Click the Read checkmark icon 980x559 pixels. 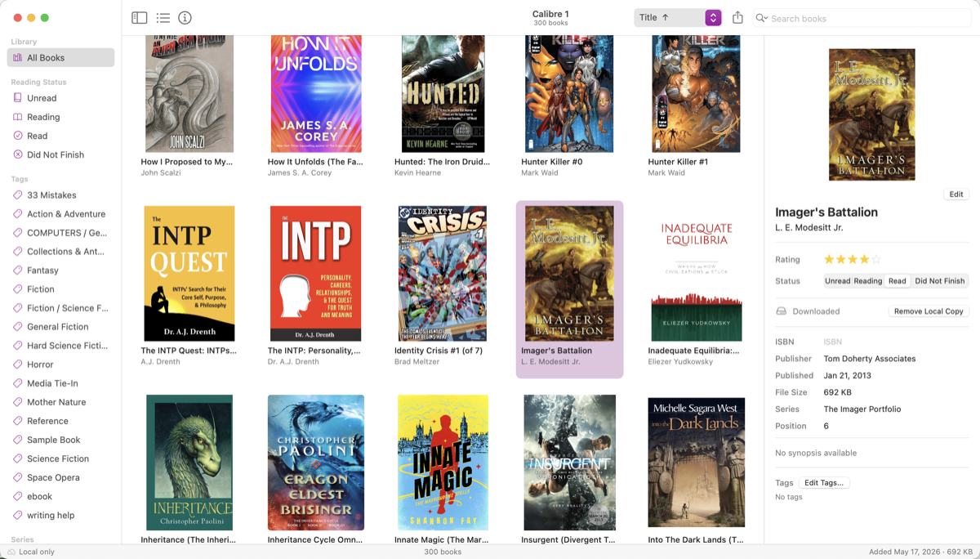(18, 136)
